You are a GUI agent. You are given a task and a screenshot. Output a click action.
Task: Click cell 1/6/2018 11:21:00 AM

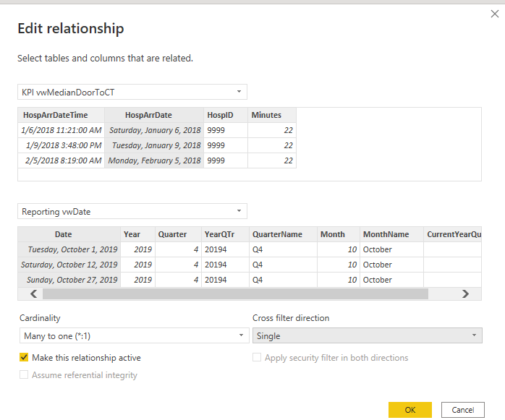pos(61,130)
